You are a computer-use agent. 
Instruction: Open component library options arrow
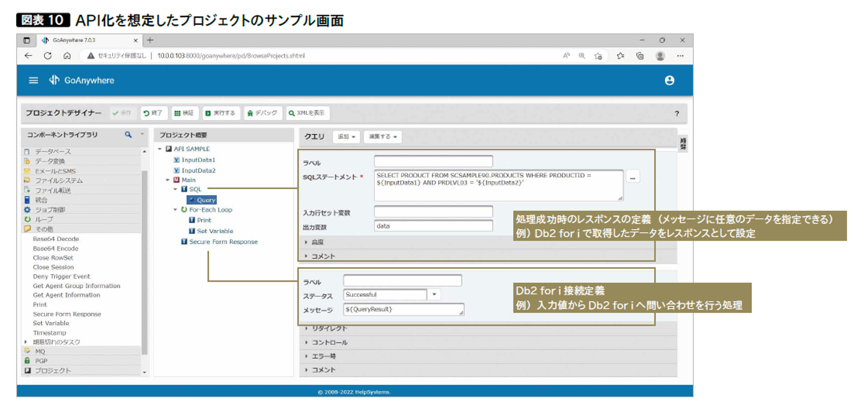point(142,134)
